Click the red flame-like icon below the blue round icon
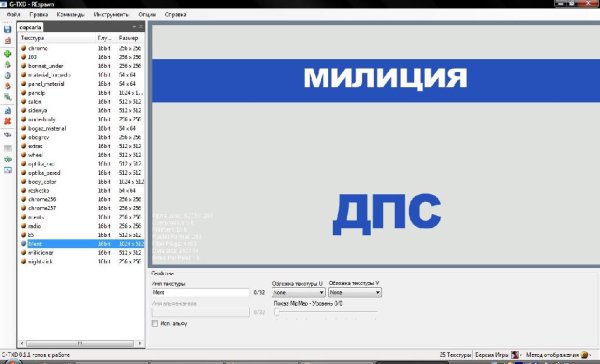This screenshot has width=600, height=364. (x=7, y=86)
